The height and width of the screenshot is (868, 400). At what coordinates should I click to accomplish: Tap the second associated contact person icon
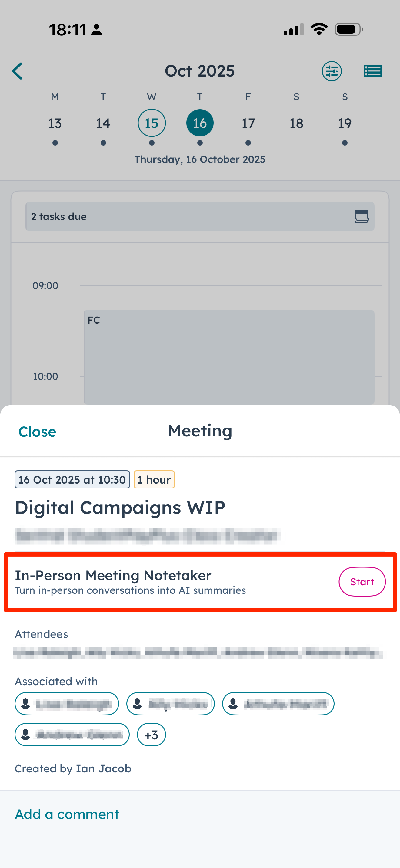click(x=137, y=704)
